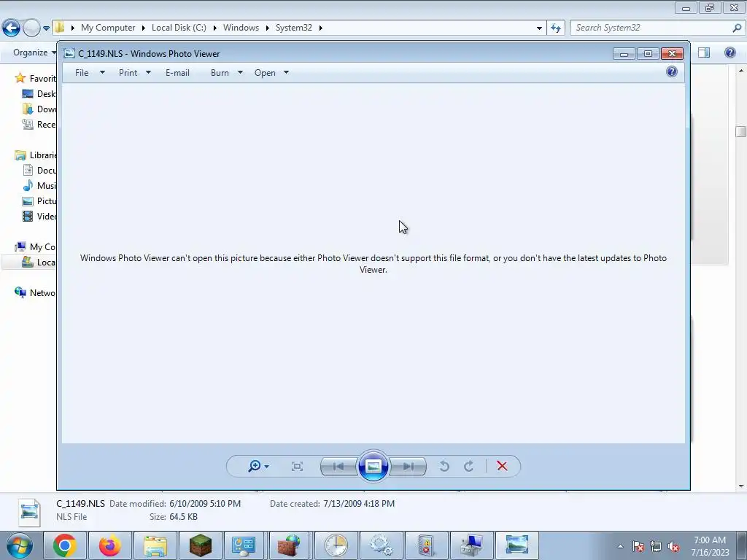Delete picture with red X button
Image resolution: width=747 pixels, height=560 pixels.
(x=502, y=466)
